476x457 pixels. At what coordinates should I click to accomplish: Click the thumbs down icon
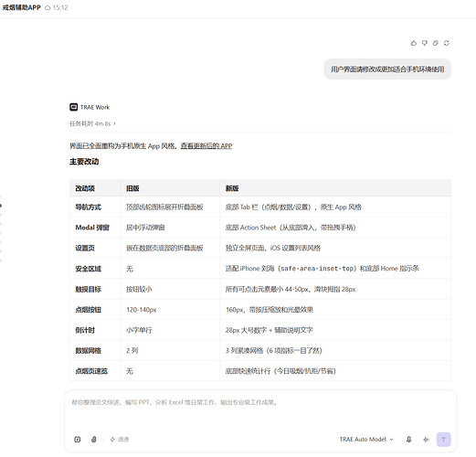point(425,43)
